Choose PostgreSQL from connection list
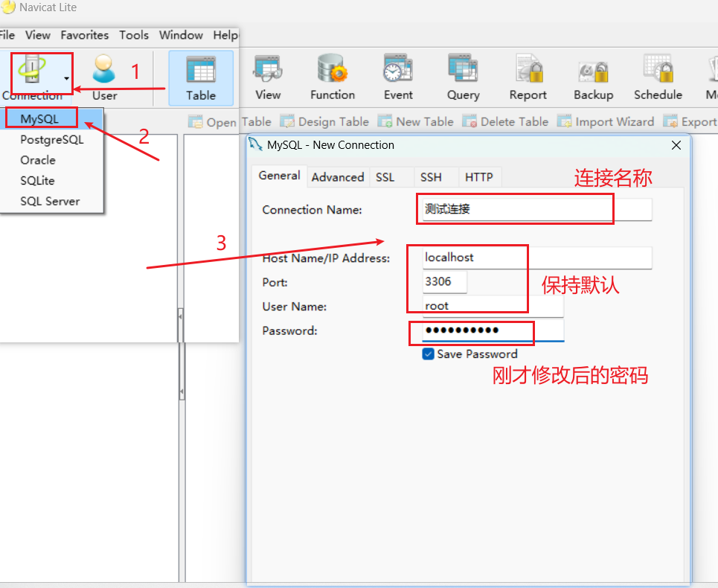 coord(52,140)
